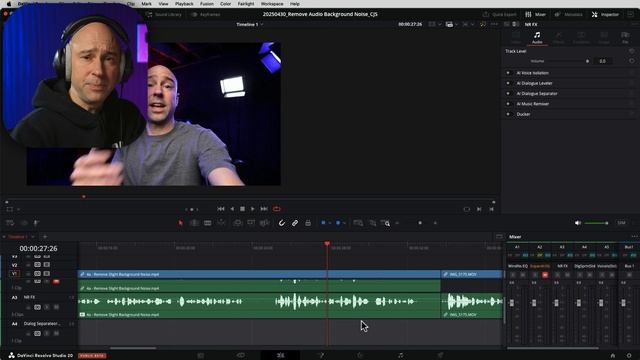Enable the AI Voice Isolation toggle

(x=508, y=73)
